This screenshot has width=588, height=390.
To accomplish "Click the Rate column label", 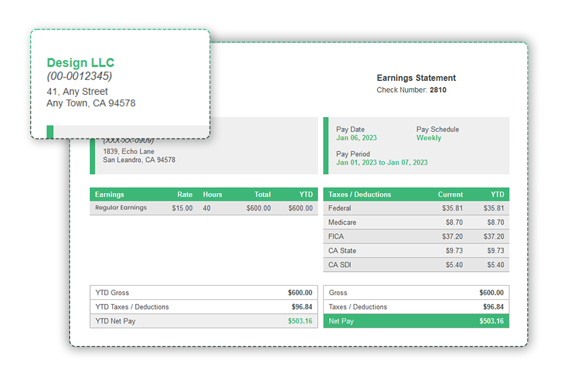I will 185,194.
